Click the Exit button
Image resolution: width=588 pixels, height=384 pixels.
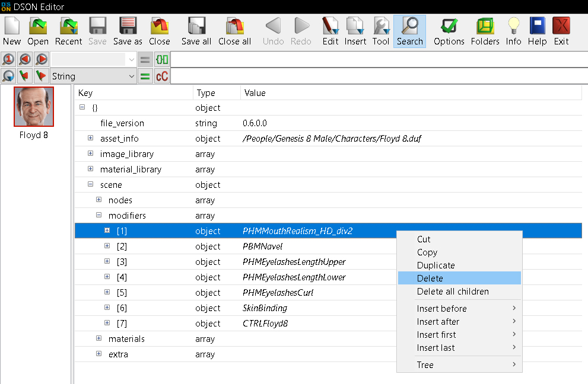click(561, 31)
